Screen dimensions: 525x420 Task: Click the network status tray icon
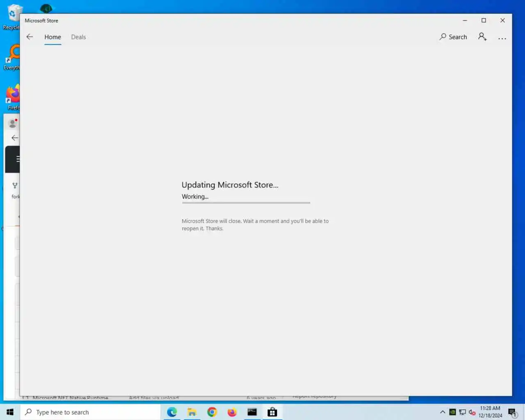pyautogui.click(x=462, y=412)
